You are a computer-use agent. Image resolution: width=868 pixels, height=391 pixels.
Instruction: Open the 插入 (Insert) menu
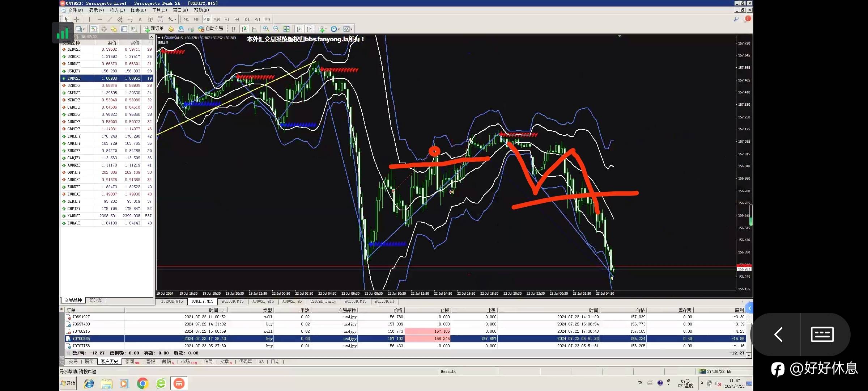coord(117,10)
